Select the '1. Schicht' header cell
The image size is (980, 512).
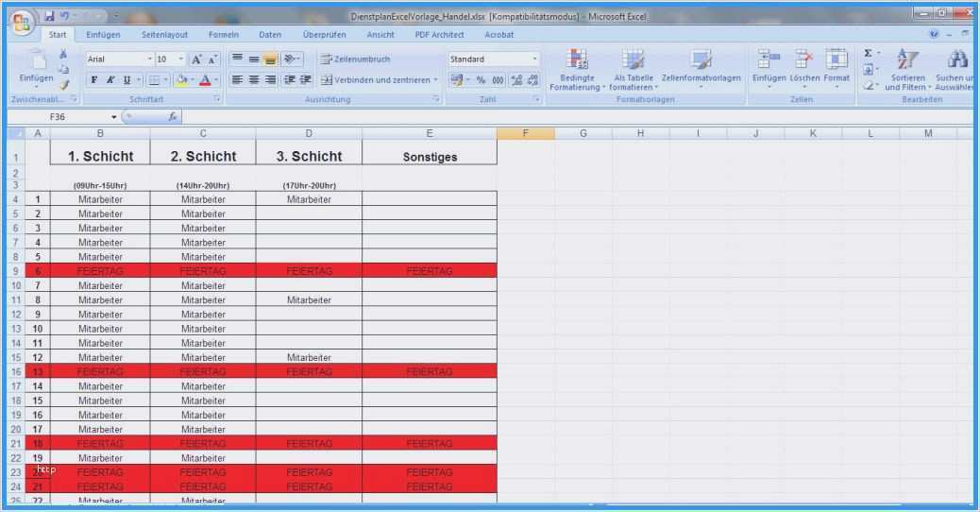click(x=100, y=152)
